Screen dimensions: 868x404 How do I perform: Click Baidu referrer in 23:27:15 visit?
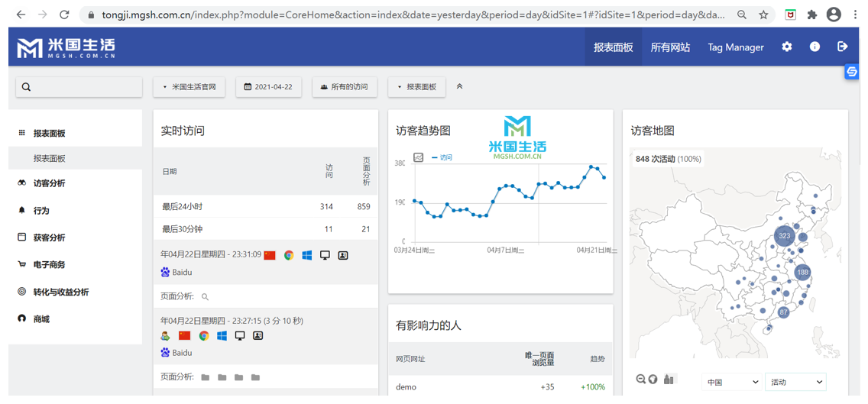point(176,353)
